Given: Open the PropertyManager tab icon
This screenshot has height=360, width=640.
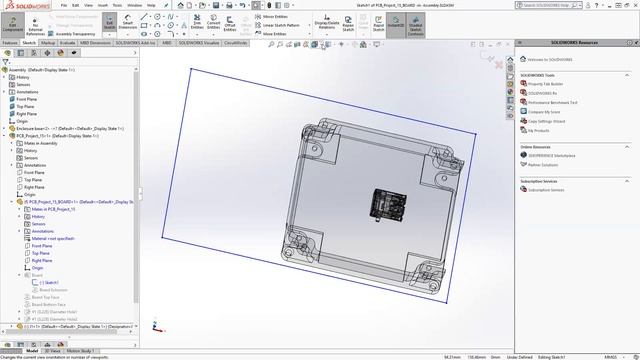Looking at the screenshot, I should (x=21, y=53).
